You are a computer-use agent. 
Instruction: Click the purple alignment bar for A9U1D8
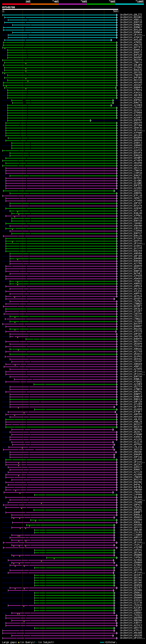pyautogui.click(x=63, y=635)
